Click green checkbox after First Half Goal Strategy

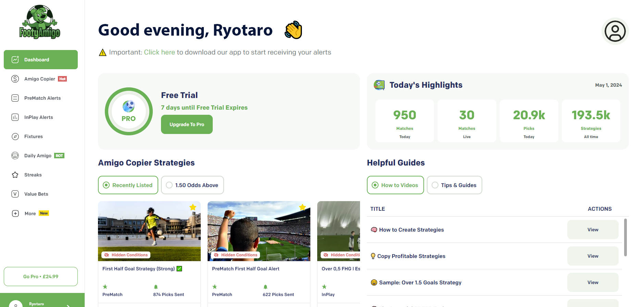pos(179,269)
